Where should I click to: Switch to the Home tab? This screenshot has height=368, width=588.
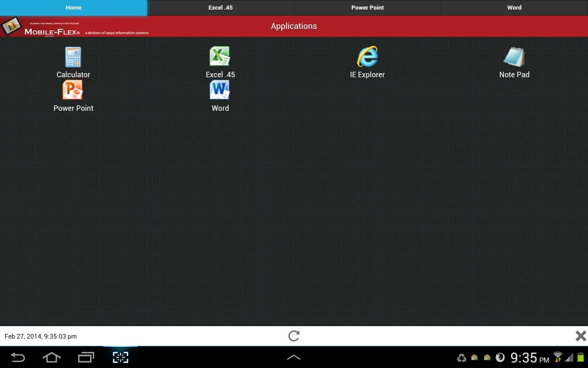[73, 8]
